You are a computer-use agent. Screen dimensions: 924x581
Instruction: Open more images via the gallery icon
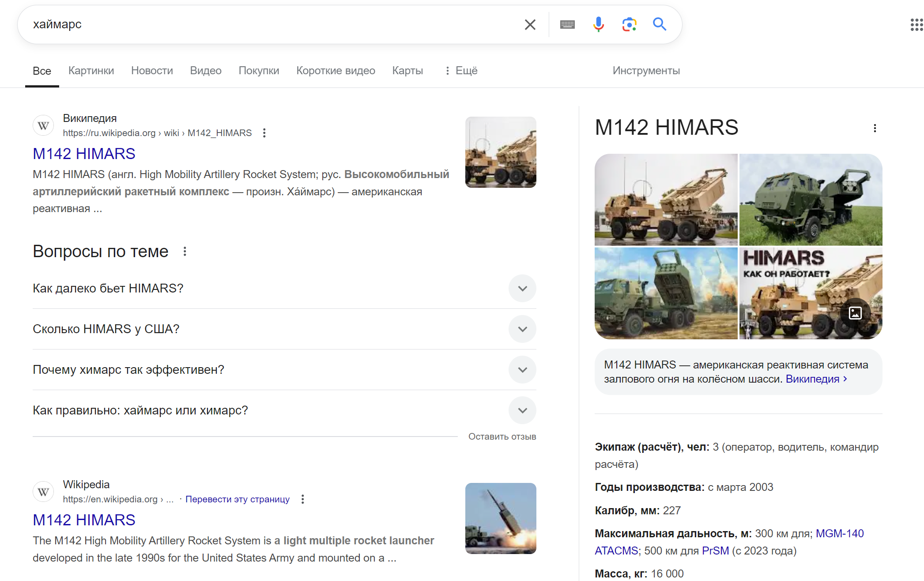[855, 313]
